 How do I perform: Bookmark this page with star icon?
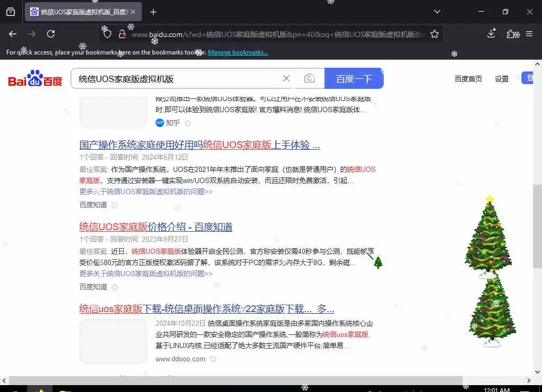click(435, 34)
